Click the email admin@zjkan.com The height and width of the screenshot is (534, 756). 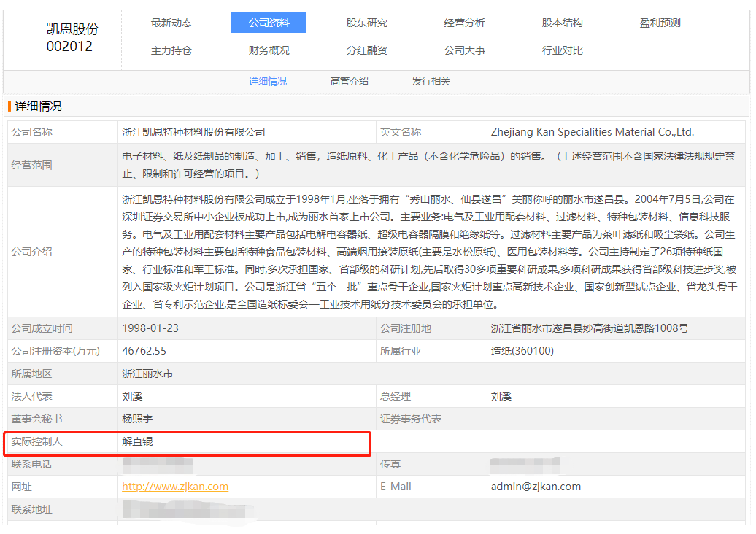536,487
